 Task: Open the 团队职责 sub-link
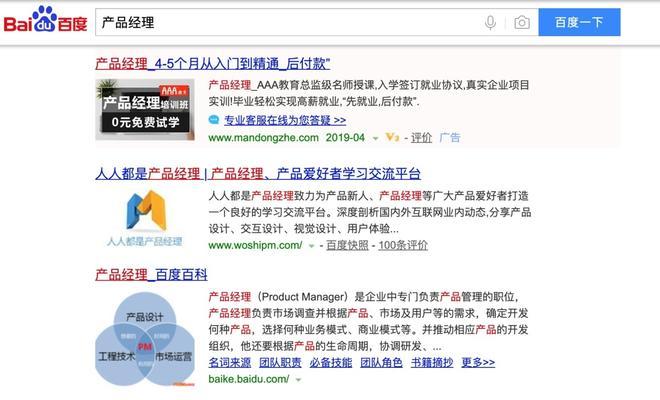pyautogui.click(x=280, y=363)
